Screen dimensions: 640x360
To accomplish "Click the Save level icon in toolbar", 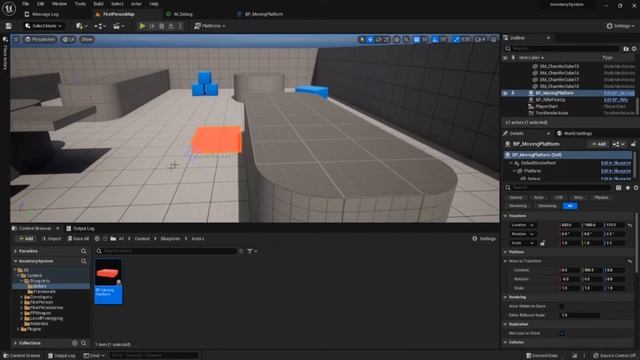I will point(9,26).
